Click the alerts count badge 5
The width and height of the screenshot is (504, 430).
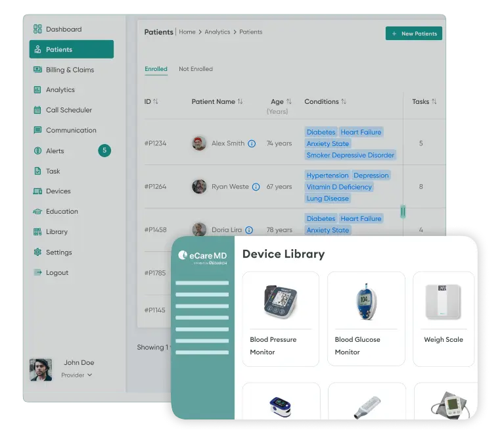coord(104,150)
